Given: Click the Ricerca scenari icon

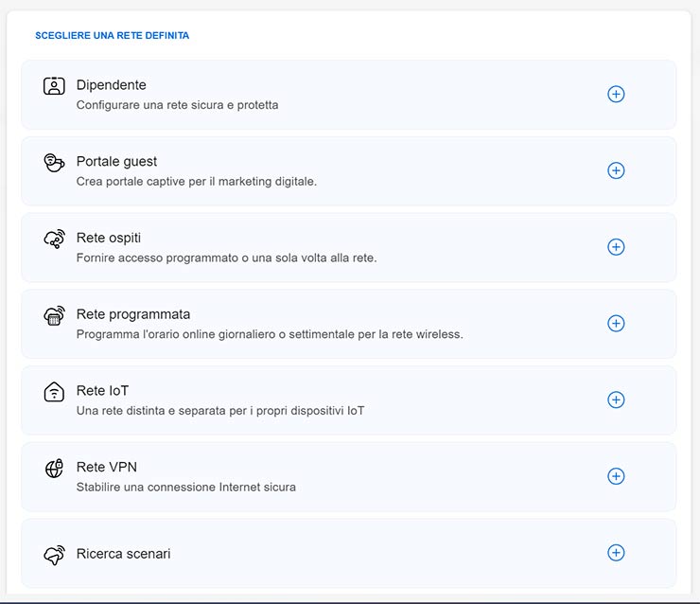Looking at the screenshot, I should coord(54,555).
